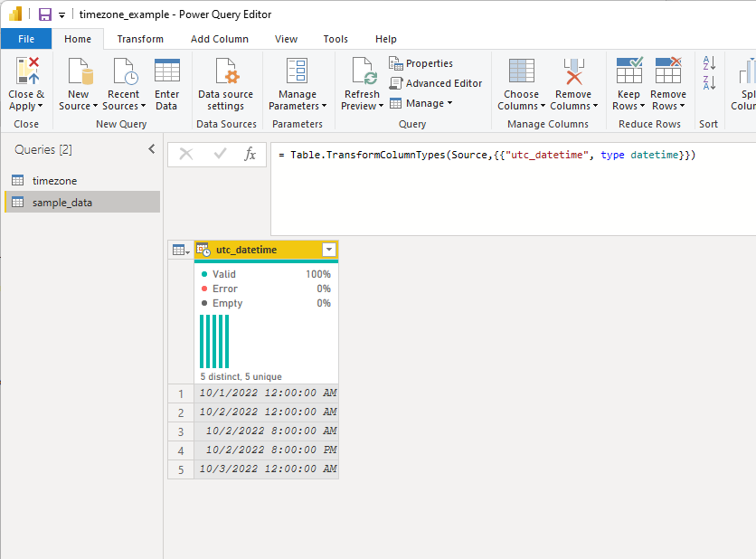Click cell 10/2/2022 8:00:00 AM

point(266,431)
